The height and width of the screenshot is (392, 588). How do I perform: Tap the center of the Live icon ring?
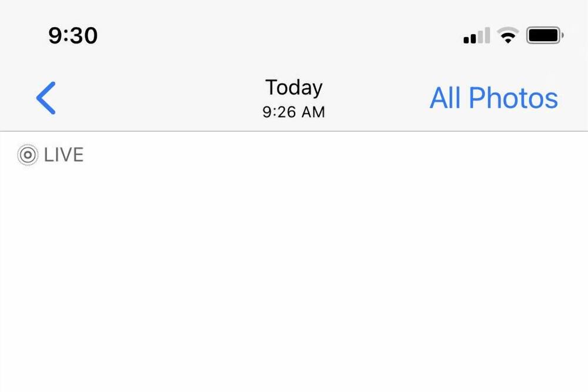(28, 155)
